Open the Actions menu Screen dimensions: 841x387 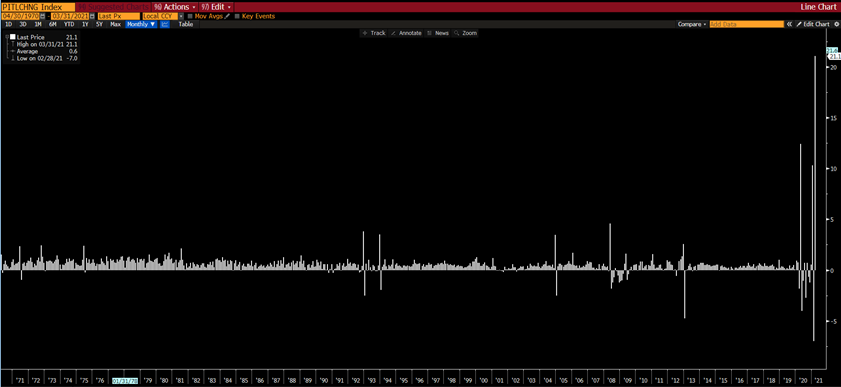click(175, 7)
